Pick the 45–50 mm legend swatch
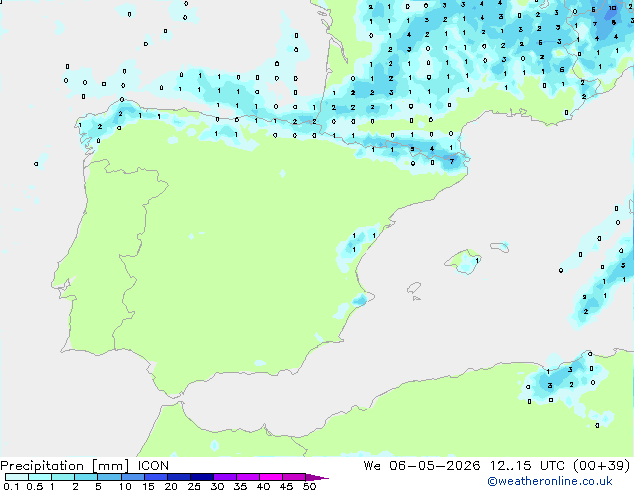 pyautogui.click(x=294, y=477)
